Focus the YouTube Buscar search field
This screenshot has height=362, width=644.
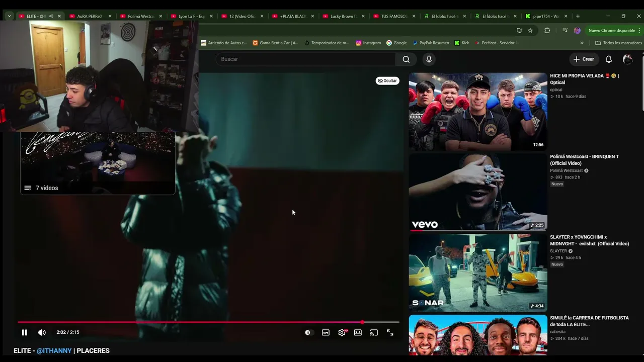click(x=307, y=59)
